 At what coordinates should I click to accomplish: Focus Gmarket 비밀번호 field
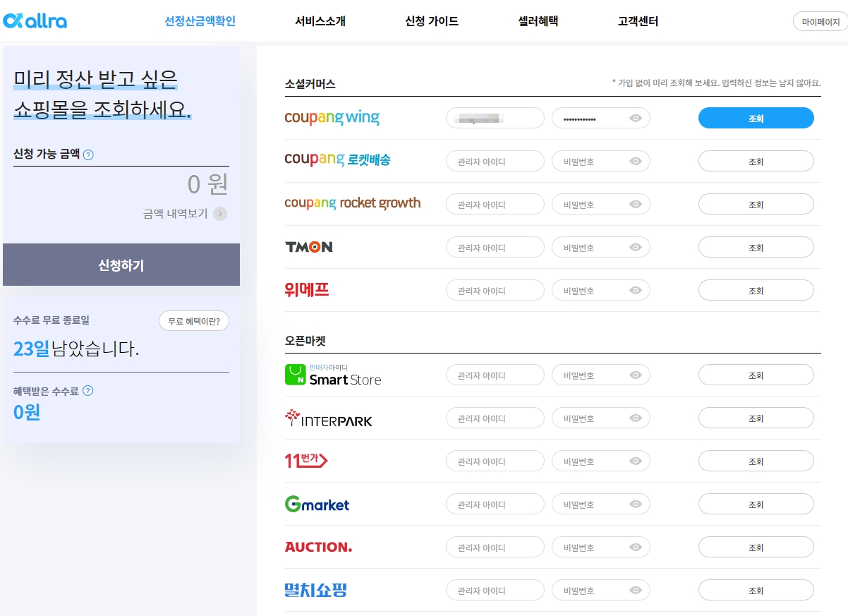click(x=601, y=505)
